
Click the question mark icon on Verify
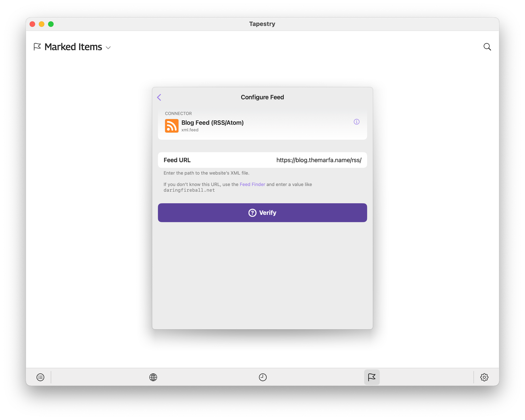tap(252, 213)
